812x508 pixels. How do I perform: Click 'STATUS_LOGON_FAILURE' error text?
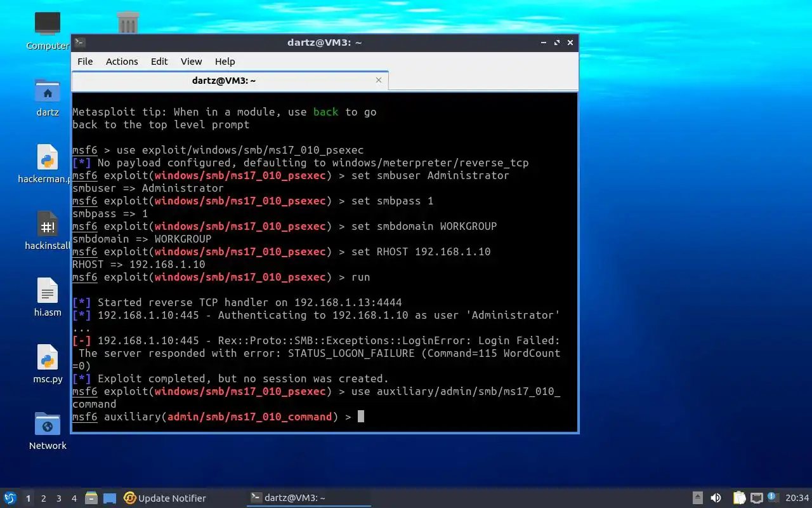tap(351, 353)
